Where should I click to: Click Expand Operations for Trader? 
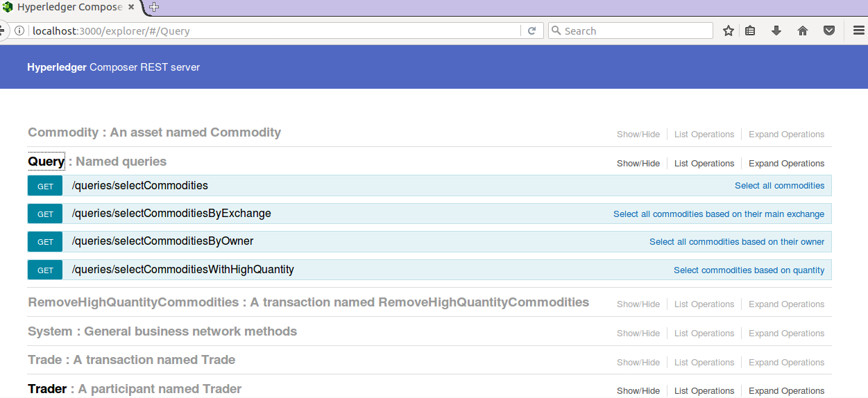point(787,391)
